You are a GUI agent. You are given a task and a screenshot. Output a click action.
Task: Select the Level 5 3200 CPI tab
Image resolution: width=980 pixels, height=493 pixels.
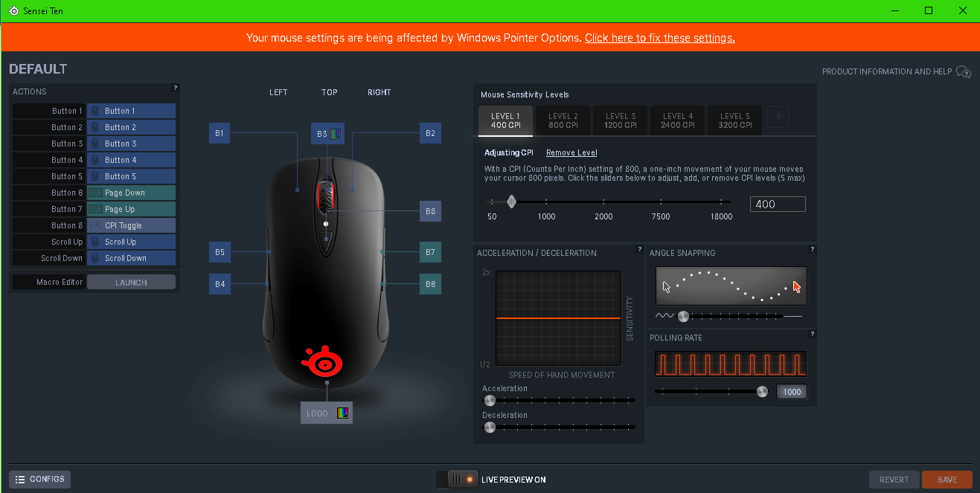tap(734, 120)
